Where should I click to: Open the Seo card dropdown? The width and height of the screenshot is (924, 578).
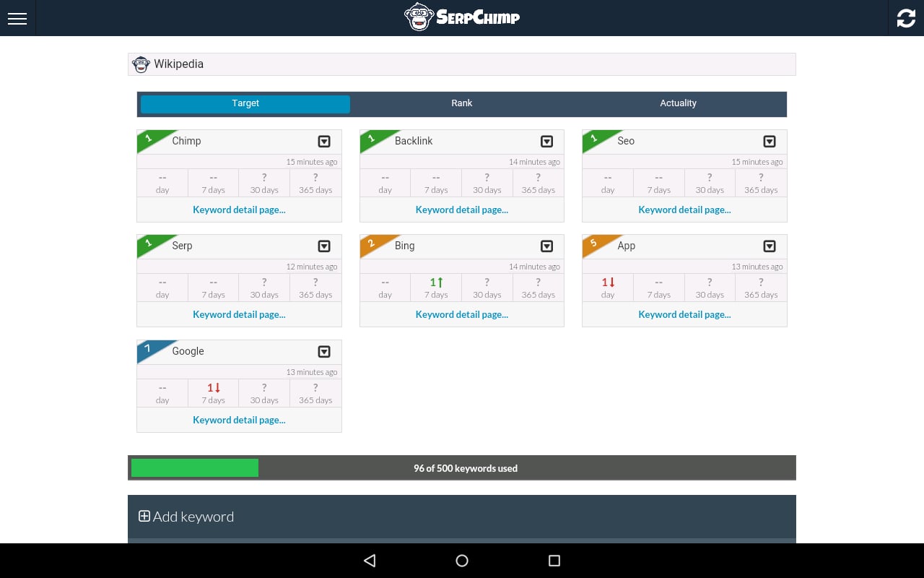click(x=770, y=142)
